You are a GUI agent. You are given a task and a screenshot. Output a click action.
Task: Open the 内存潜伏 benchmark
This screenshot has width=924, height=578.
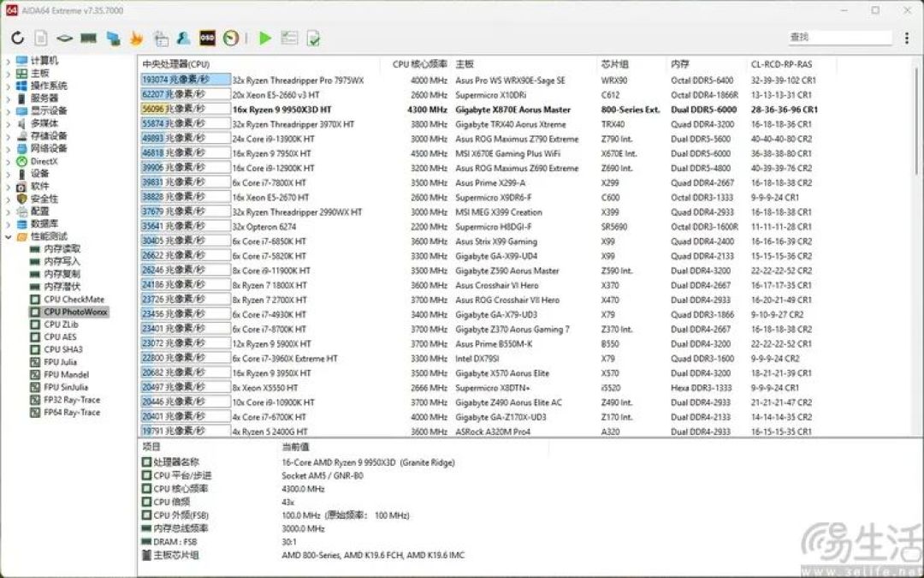(62, 287)
